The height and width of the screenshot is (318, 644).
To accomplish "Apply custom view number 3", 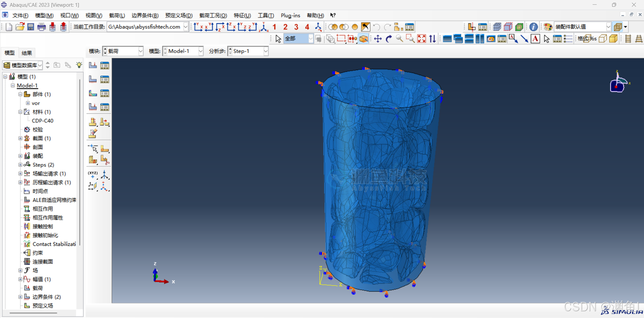I will click(x=296, y=27).
